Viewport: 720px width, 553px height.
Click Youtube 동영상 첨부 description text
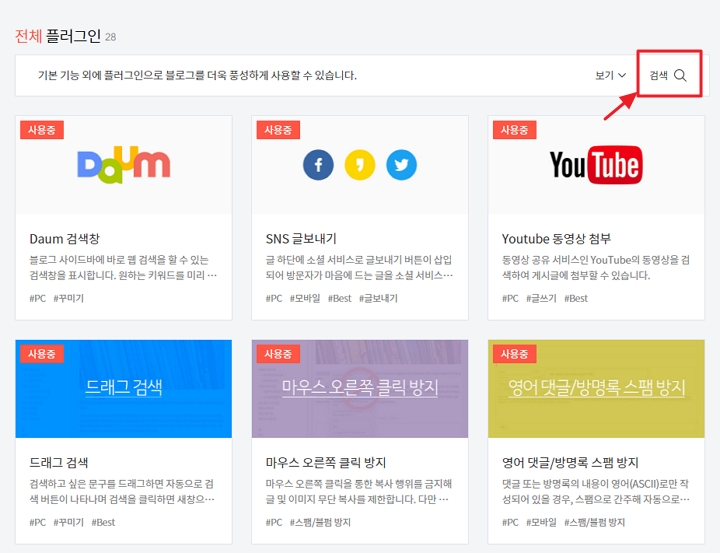tap(596, 268)
